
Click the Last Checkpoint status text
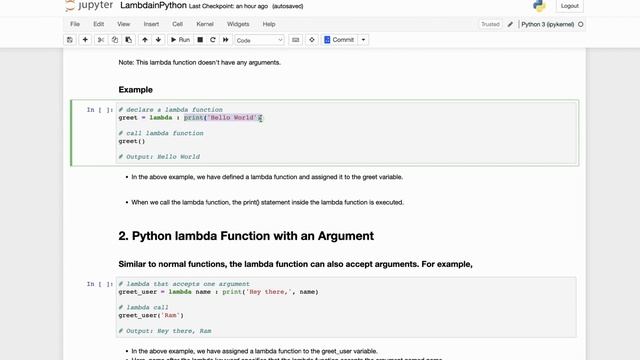[228, 6]
